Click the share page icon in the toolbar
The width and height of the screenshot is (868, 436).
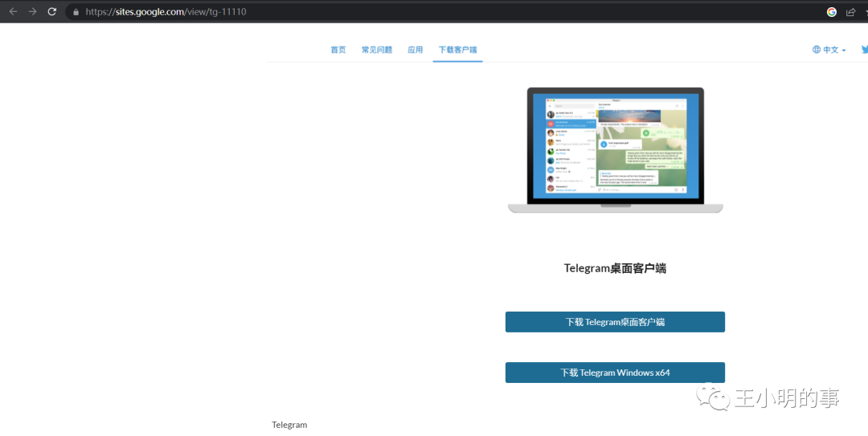[851, 11]
